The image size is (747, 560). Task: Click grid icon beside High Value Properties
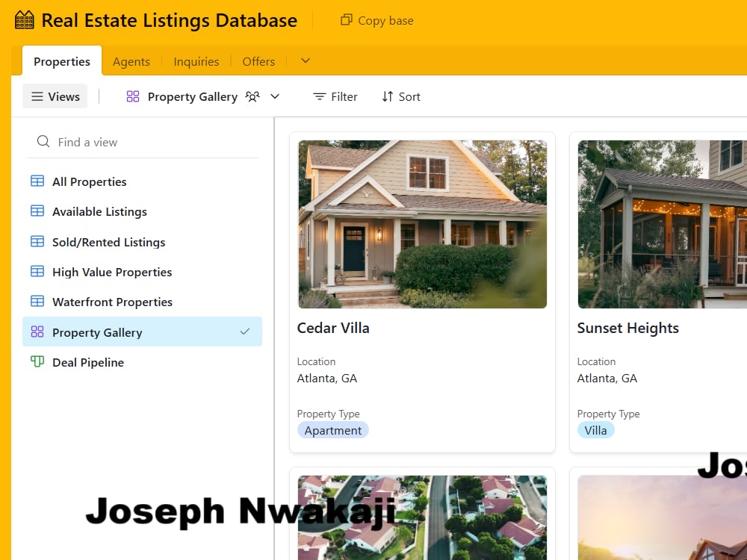click(37, 272)
